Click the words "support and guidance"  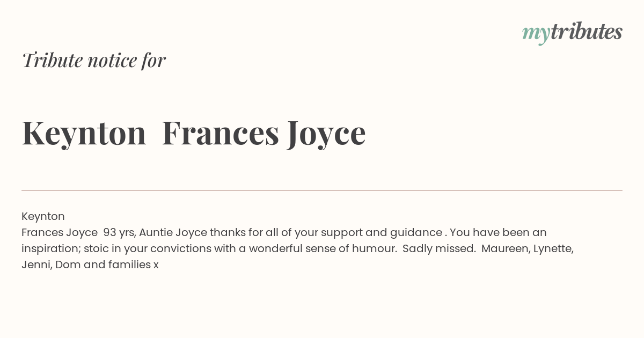[382, 233]
